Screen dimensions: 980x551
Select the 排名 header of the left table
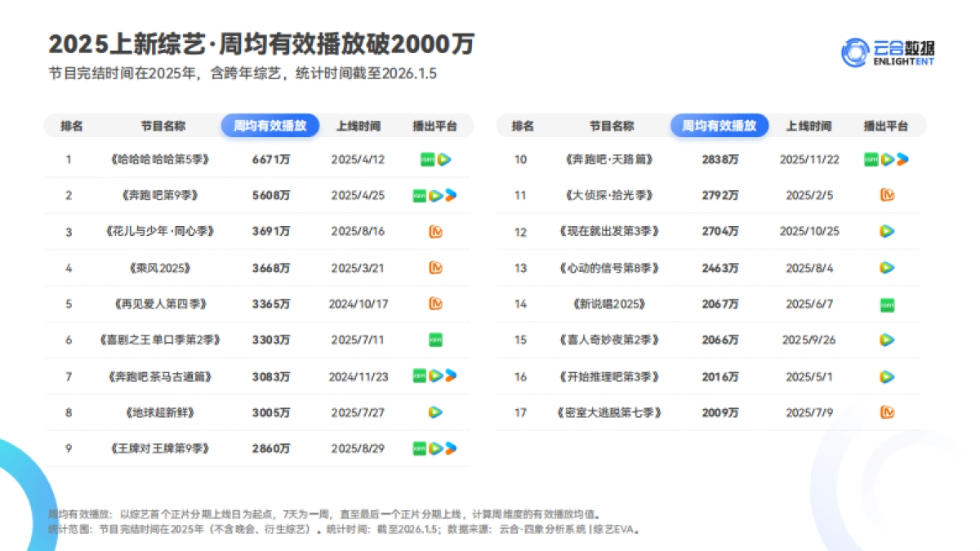click(x=73, y=126)
